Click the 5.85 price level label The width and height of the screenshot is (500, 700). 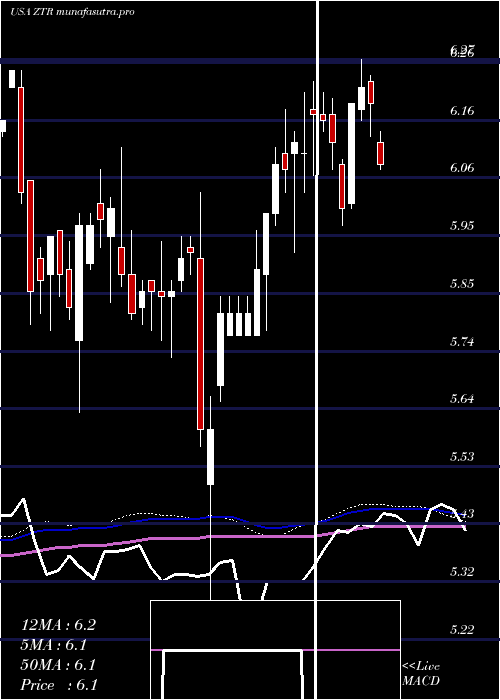pos(462,283)
